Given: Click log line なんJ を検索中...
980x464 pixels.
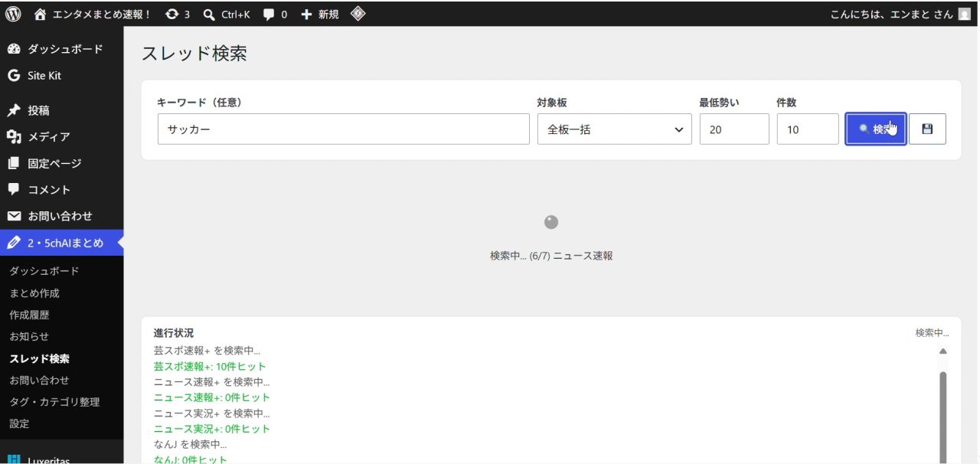Looking at the screenshot, I should point(191,444).
